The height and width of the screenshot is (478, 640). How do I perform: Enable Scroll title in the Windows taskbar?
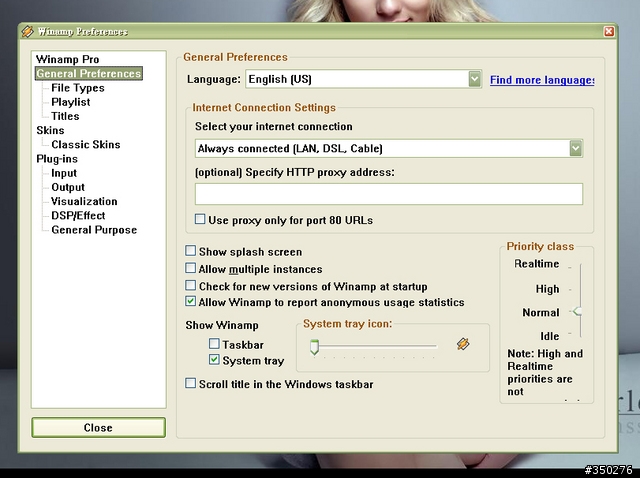pos(190,383)
